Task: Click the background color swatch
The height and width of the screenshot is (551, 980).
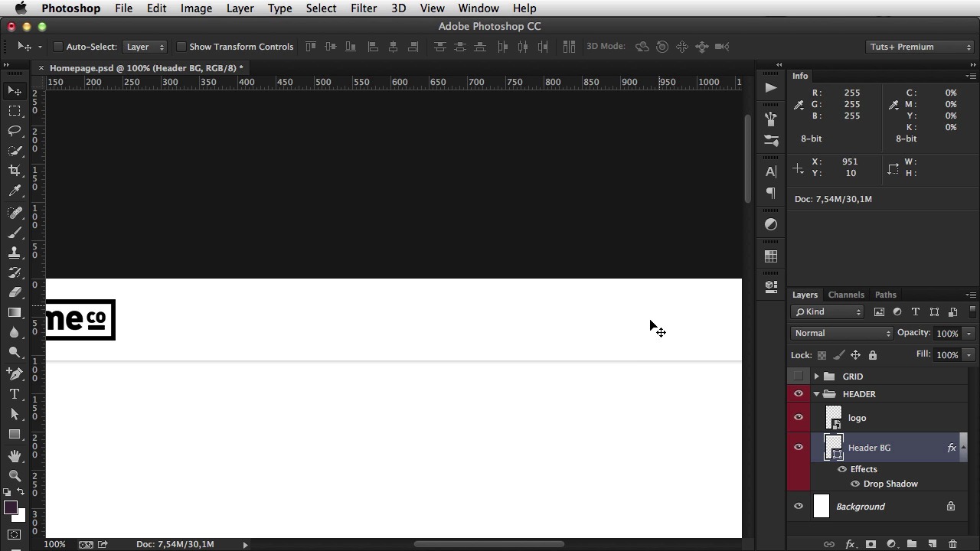Action: click(21, 517)
